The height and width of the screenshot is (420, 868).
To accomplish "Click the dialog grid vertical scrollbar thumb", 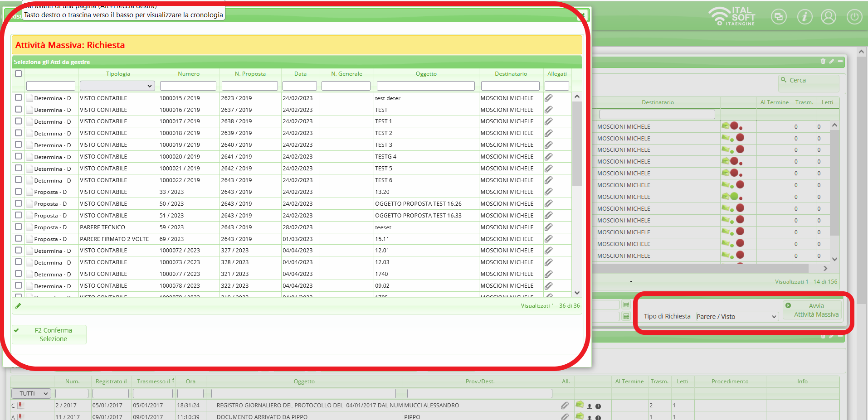I will [x=577, y=143].
